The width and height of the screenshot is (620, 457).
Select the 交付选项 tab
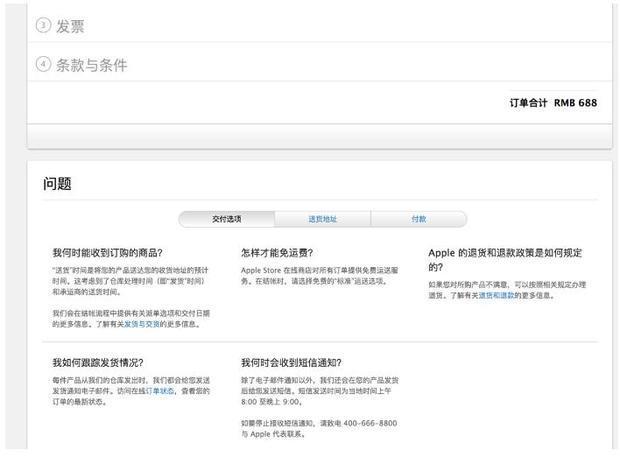(x=226, y=219)
